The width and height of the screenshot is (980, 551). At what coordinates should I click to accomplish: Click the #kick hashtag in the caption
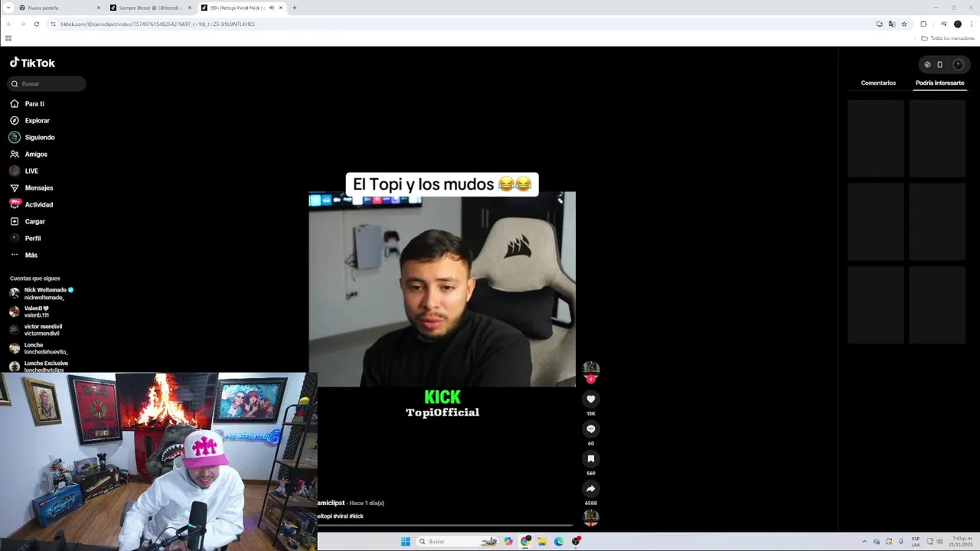click(x=356, y=516)
